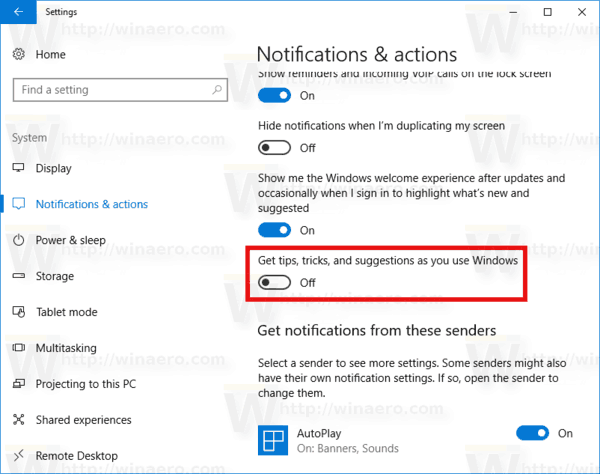The image size is (600, 474).
Task: Turn off AutoPlay notifications toggle
Action: pyautogui.click(x=532, y=433)
